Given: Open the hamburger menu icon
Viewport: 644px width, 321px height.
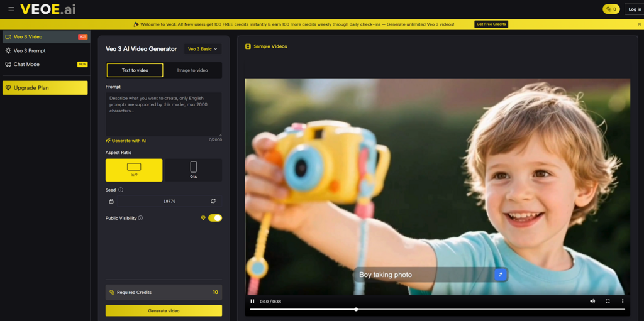Looking at the screenshot, I should click(11, 9).
